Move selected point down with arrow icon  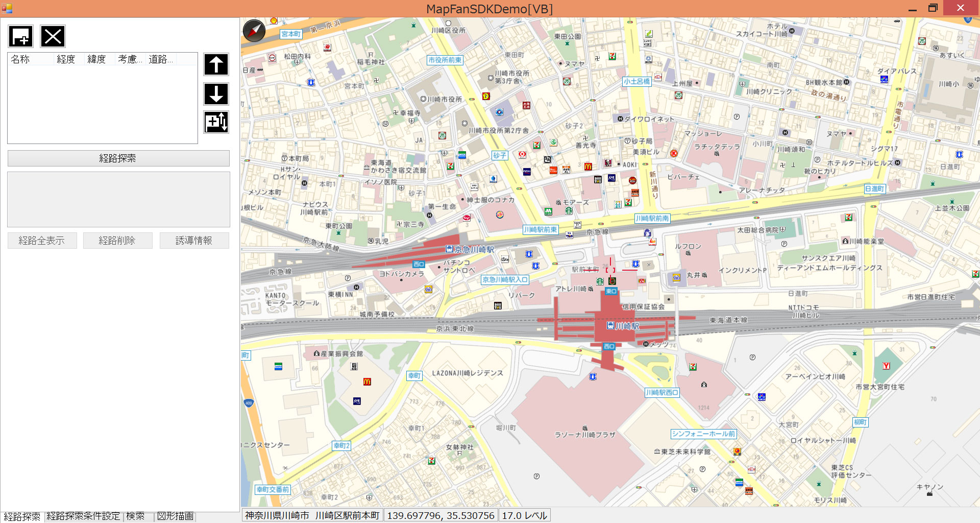pyautogui.click(x=216, y=94)
